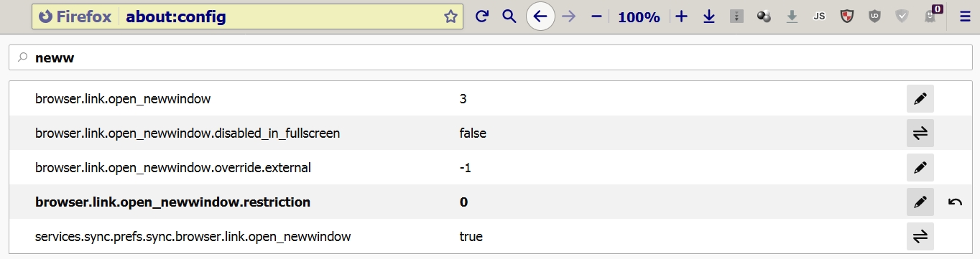Bookmark this page with the star icon
The height and width of the screenshot is (259, 980).
pyautogui.click(x=450, y=17)
